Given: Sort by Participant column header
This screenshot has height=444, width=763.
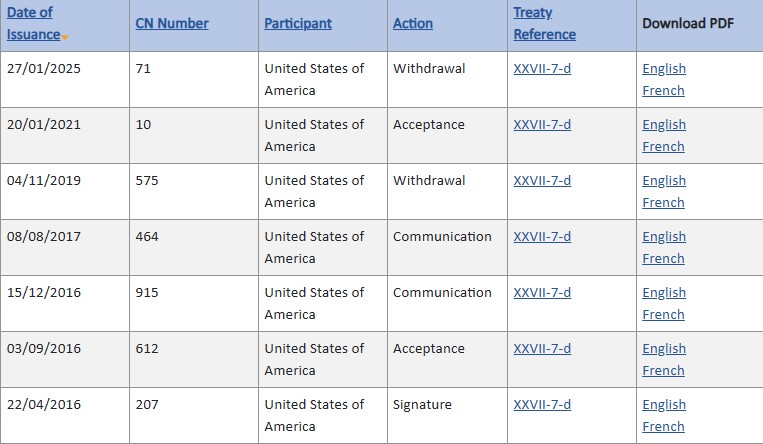Looking at the screenshot, I should point(297,23).
